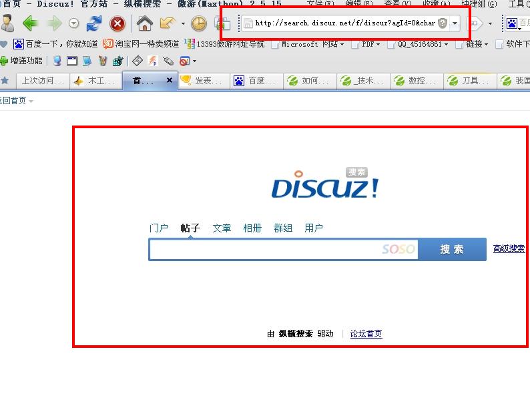Stop loading with the red X icon
Image resolution: width=530 pixels, height=420 pixels.
pos(117,23)
